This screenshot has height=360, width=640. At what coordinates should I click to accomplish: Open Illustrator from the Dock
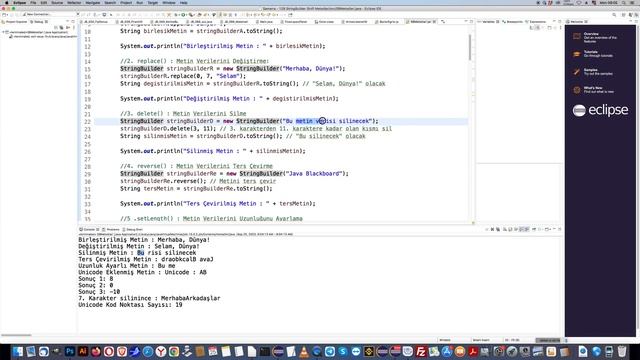pos(83,351)
